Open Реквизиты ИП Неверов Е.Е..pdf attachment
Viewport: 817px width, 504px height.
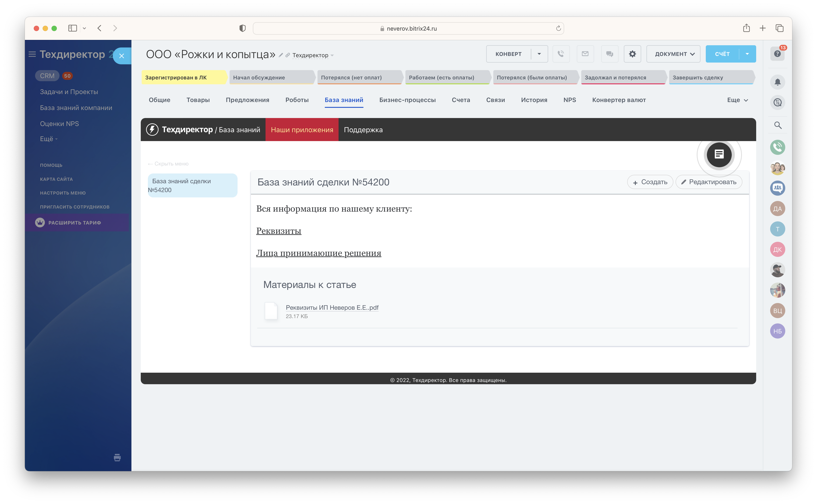click(332, 307)
